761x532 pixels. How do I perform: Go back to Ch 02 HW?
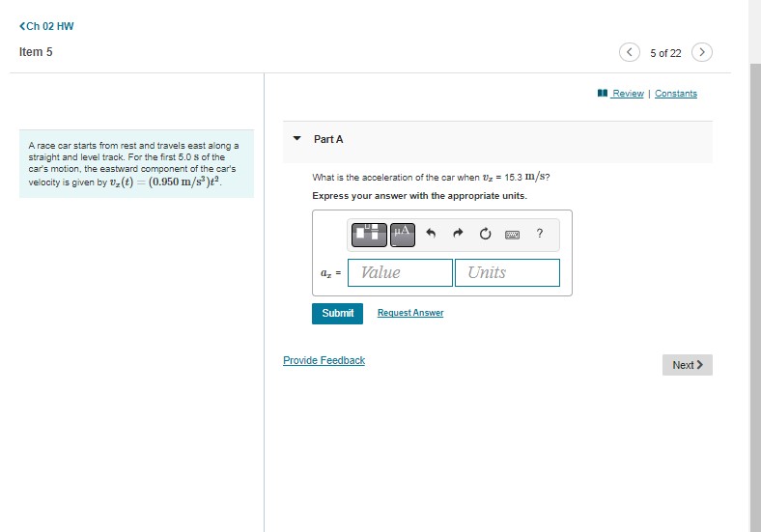pos(46,26)
